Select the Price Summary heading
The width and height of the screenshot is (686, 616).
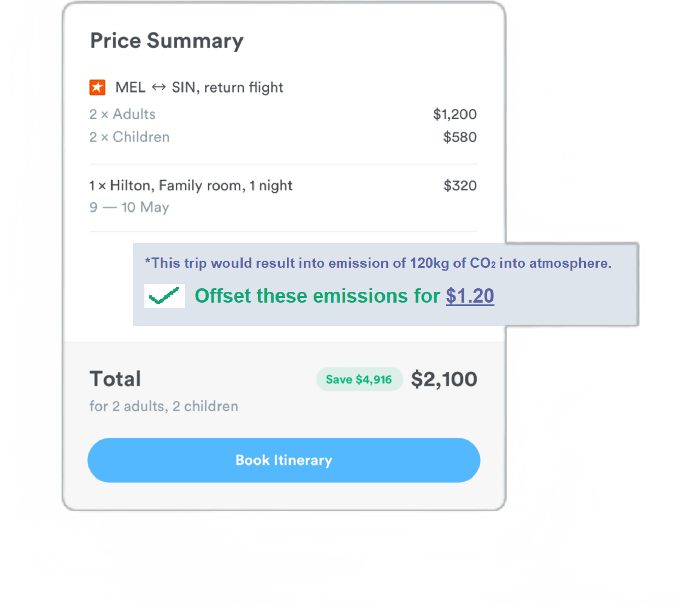click(x=167, y=41)
